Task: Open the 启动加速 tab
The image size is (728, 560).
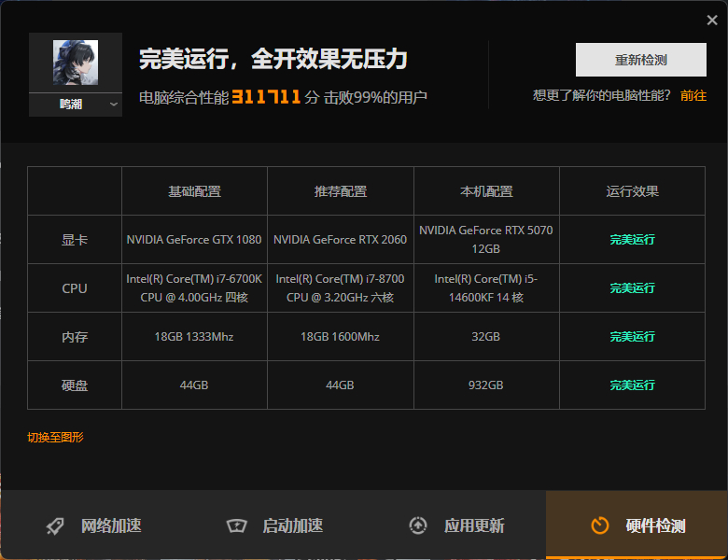Action: [292, 525]
